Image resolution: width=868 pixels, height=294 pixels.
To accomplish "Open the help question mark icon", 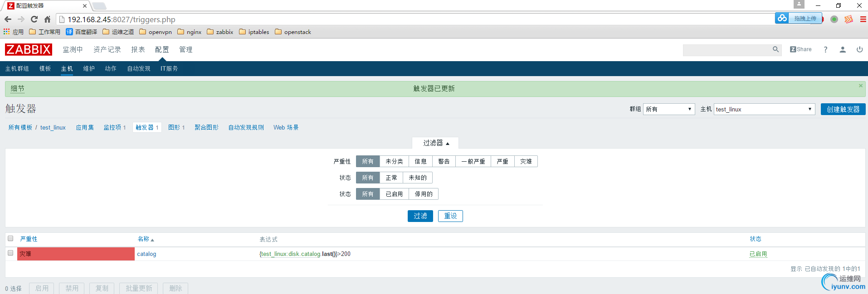I will pyautogui.click(x=825, y=49).
